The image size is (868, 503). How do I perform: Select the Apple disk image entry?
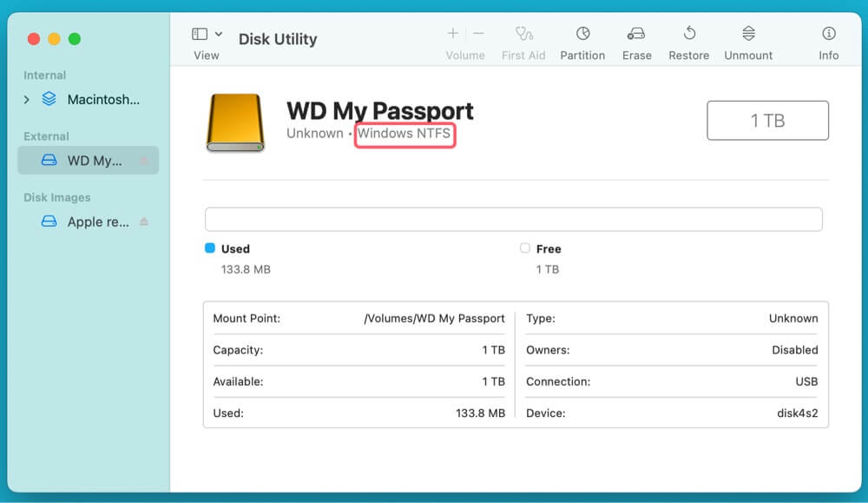(97, 222)
